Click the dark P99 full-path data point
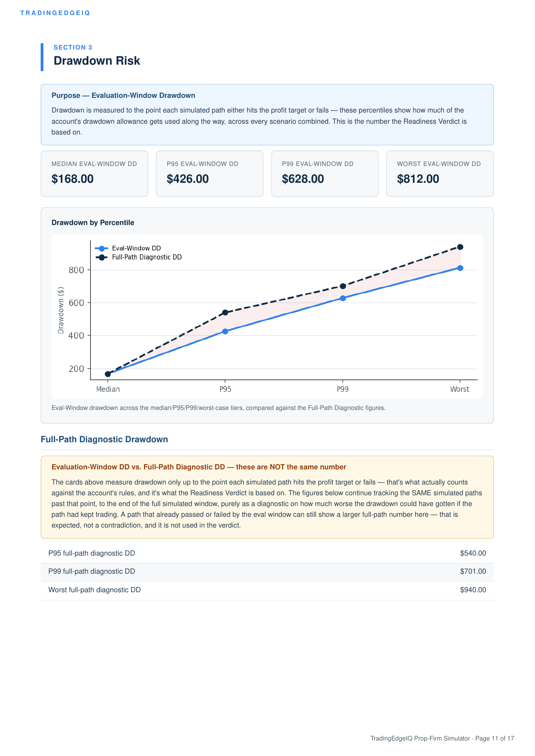Viewport: 535px width, 756px height. click(343, 286)
